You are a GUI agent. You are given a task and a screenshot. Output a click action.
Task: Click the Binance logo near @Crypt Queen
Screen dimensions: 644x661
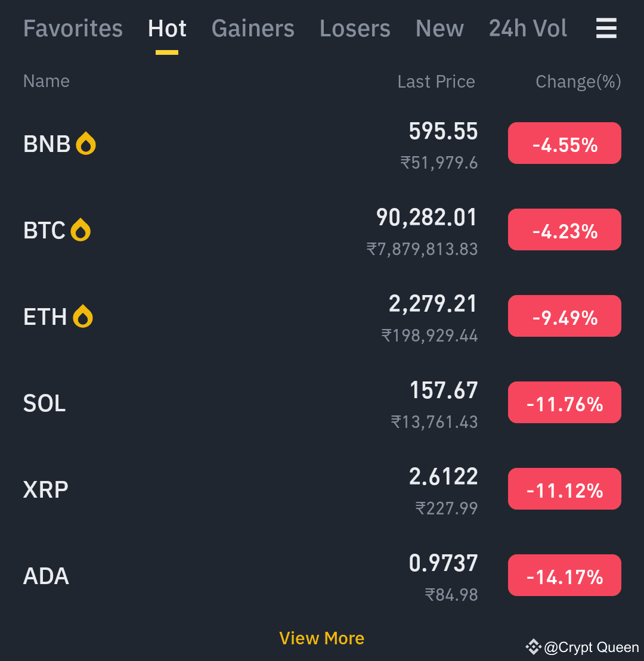point(533,647)
